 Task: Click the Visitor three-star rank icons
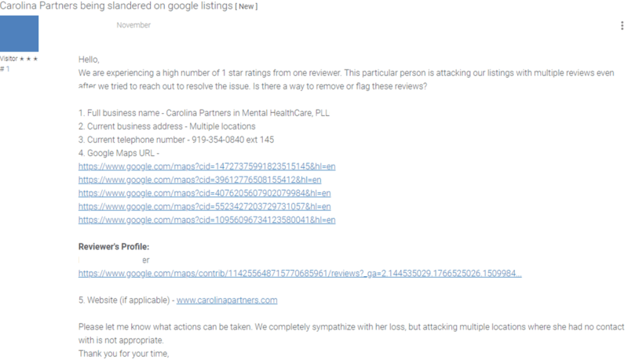pos(31,60)
